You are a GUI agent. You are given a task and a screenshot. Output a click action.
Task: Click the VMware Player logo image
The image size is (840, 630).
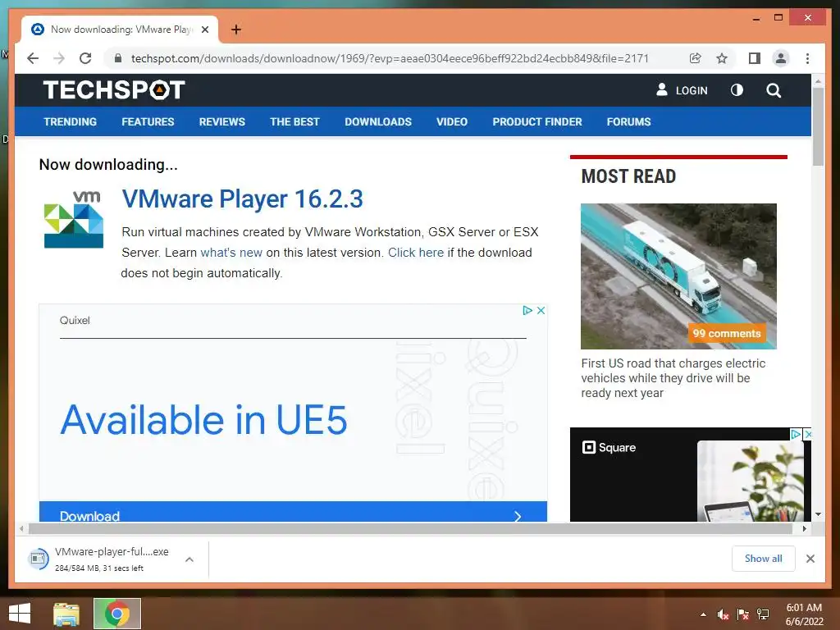pyautogui.click(x=73, y=219)
